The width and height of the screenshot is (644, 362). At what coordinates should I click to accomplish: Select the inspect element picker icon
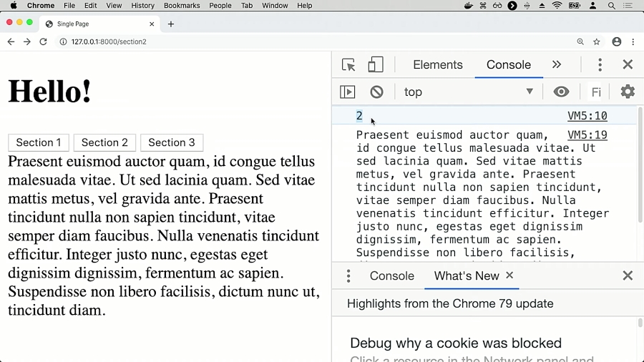348,65
